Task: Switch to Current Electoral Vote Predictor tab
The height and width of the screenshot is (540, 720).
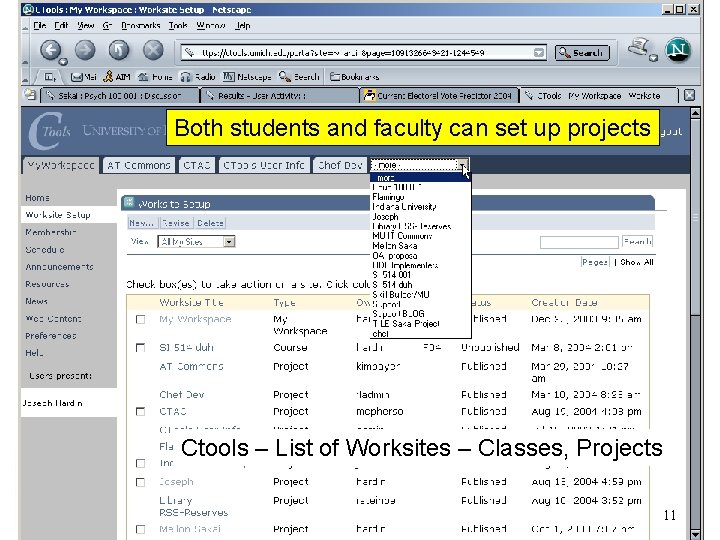Action: [439, 96]
